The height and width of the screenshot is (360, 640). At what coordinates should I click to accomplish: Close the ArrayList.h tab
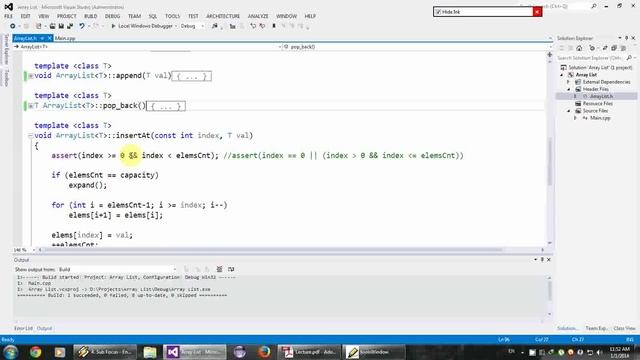pos(49,38)
